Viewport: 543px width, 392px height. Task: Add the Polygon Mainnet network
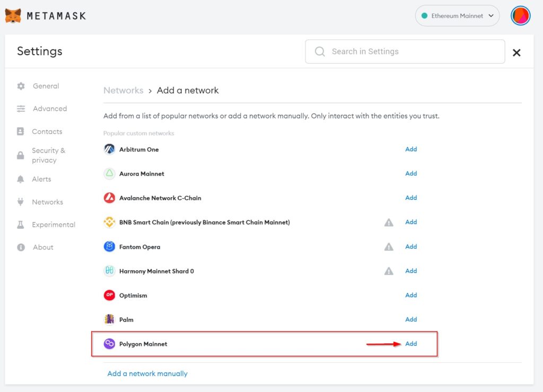pyautogui.click(x=411, y=344)
